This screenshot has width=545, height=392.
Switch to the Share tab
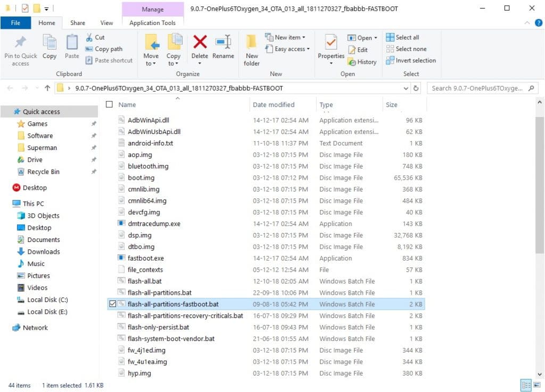click(x=78, y=23)
